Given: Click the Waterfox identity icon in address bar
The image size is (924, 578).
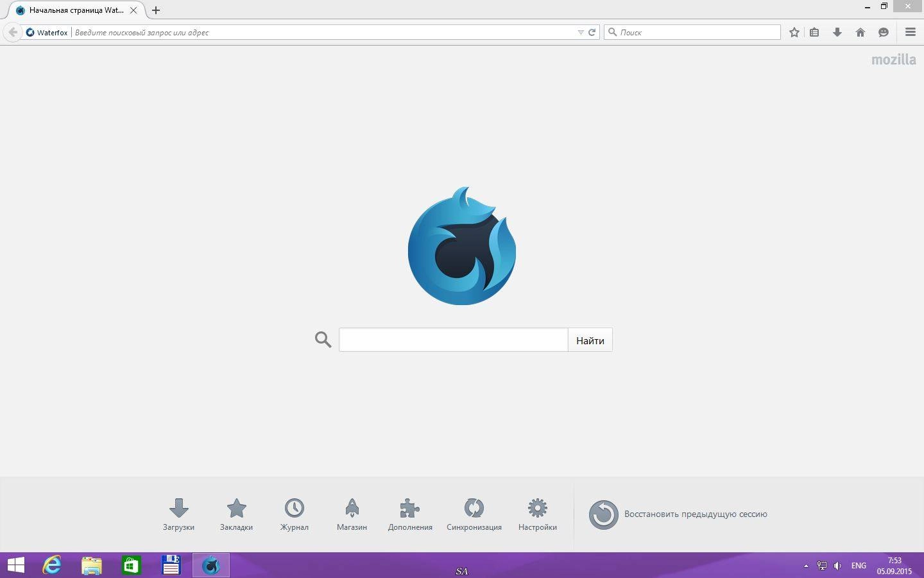Looking at the screenshot, I should pyautogui.click(x=30, y=32).
